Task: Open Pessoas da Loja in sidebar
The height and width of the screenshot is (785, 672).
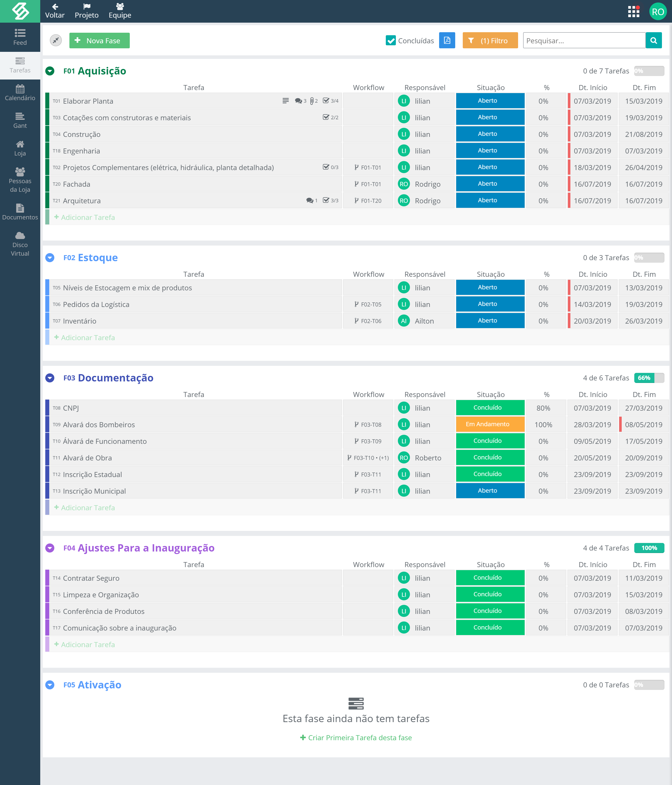Action: click(20, 180)
